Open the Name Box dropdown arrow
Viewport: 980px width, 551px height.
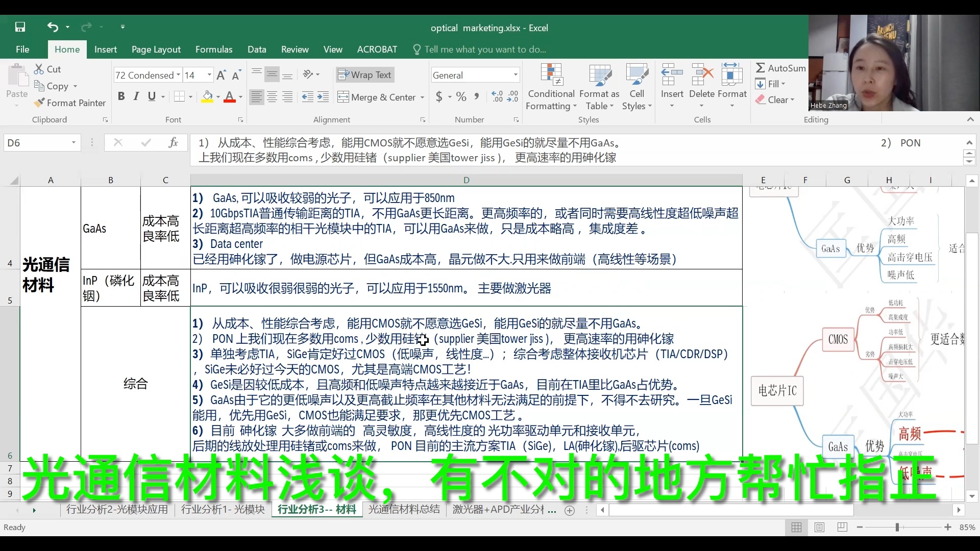pos(73,143)
